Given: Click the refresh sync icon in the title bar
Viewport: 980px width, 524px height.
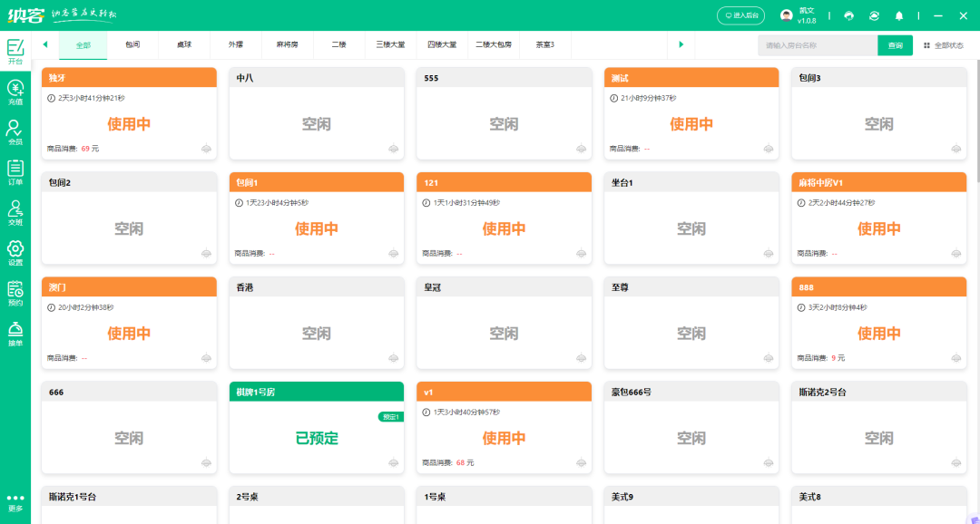Looking at the screenshot, I should (x=874, y=15).
